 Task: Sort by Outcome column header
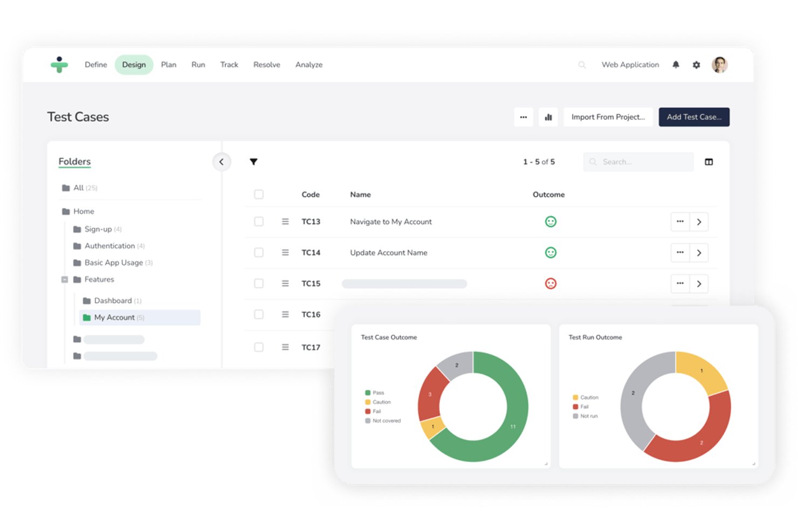[549, 195]
